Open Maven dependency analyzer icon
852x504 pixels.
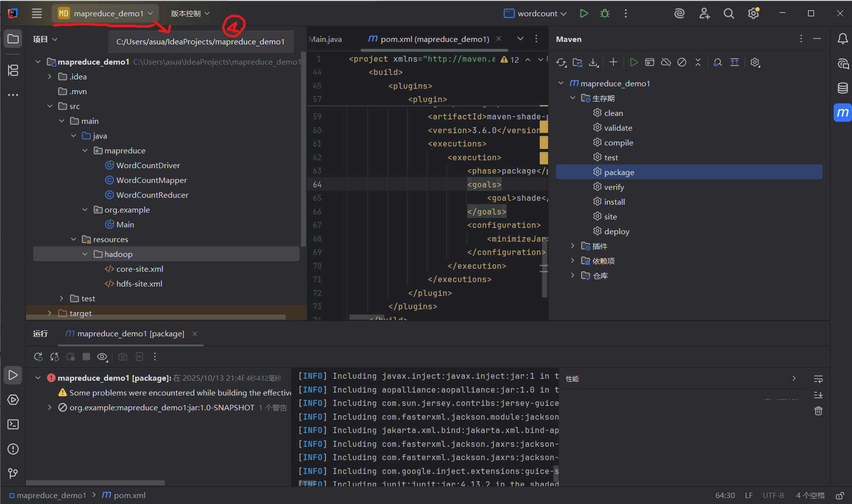pos(718,62)
